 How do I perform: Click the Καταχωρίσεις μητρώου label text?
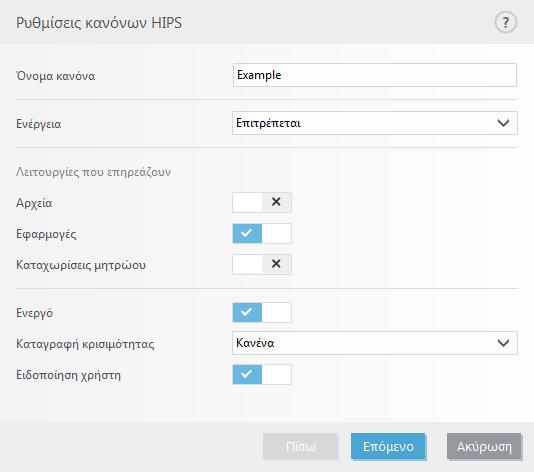tap(81, 265)
